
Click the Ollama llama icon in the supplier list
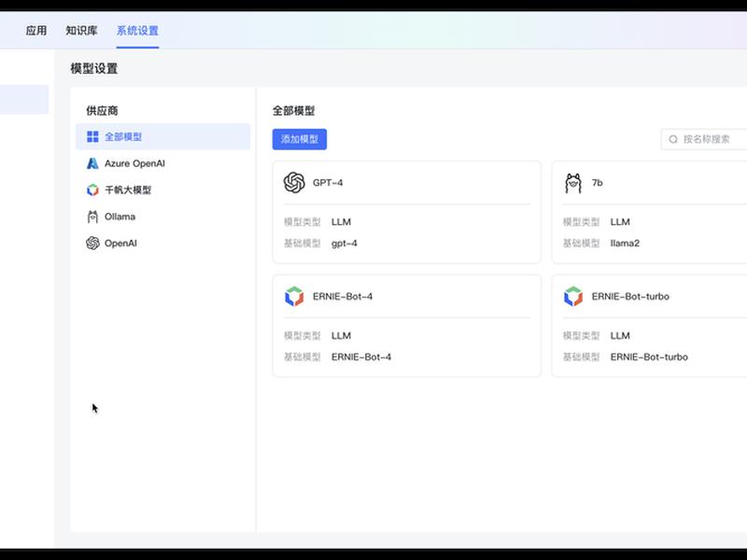tap(92, 217)
